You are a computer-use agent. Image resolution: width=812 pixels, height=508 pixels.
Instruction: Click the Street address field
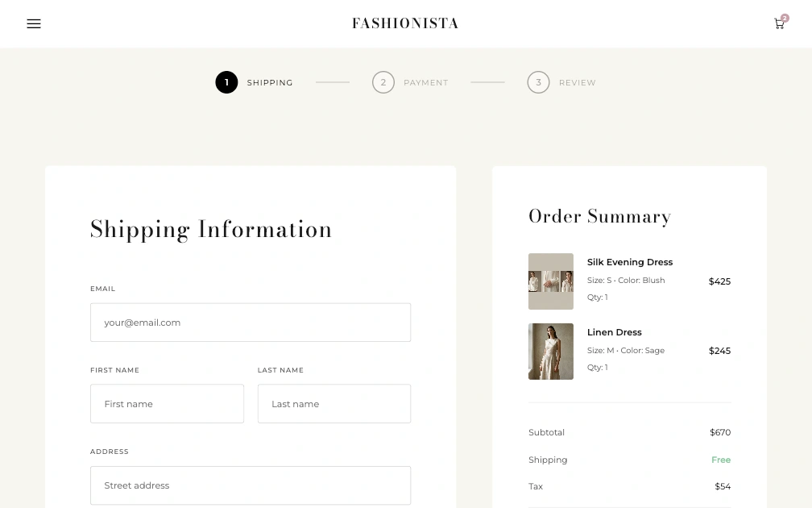point(251,485)
